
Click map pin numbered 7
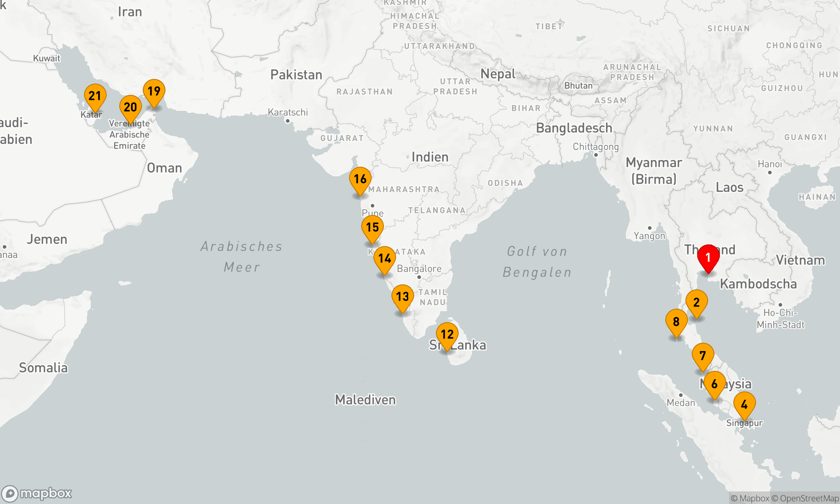pos(703,356)
